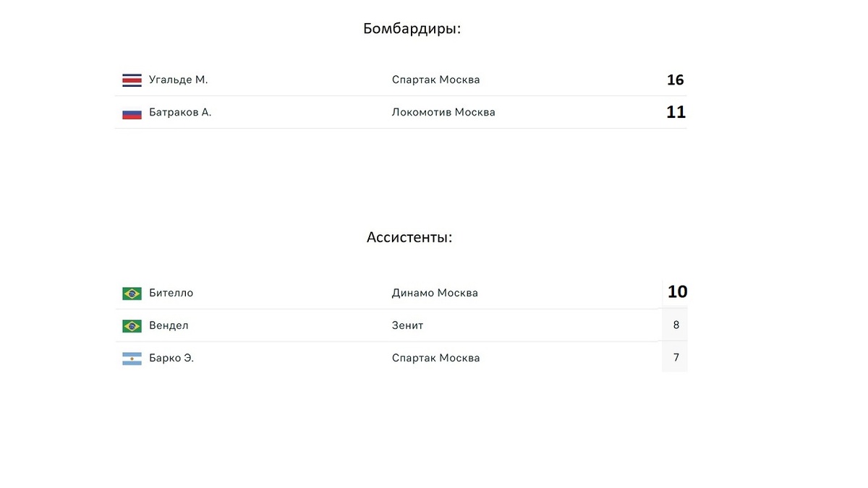This screenshot has height=488, width=868.
Task: Click Спартак Москва in Угальде row
Action: 435,80
